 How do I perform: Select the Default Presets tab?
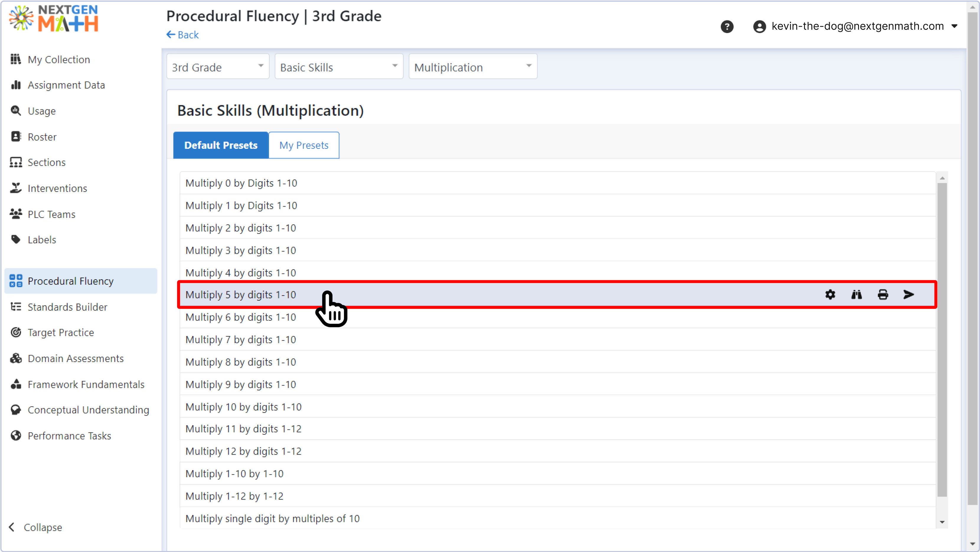coord(221,145)
